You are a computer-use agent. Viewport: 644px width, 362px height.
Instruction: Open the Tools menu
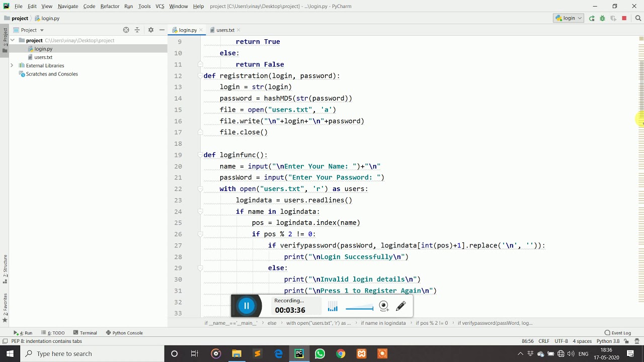click(x=144, y=6)
